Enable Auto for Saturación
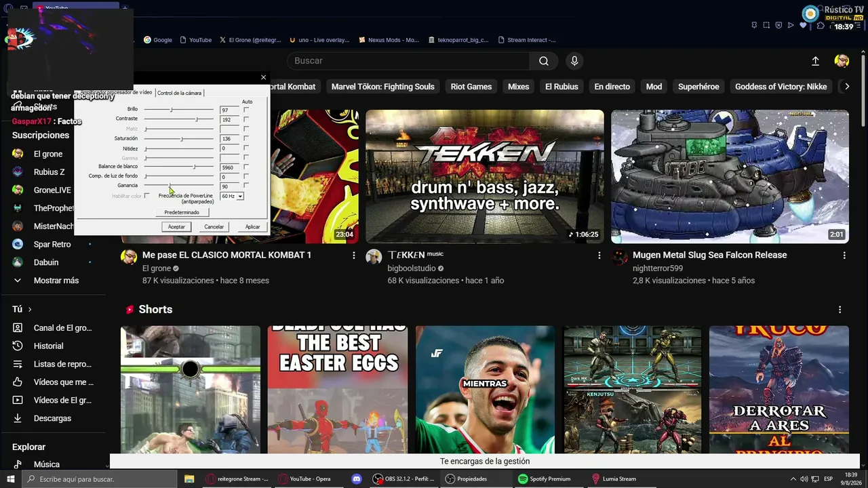 tap(246, 138)
